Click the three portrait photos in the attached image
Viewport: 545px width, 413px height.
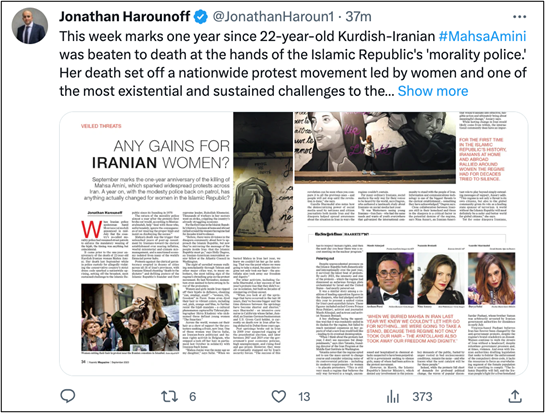point(441,278)
